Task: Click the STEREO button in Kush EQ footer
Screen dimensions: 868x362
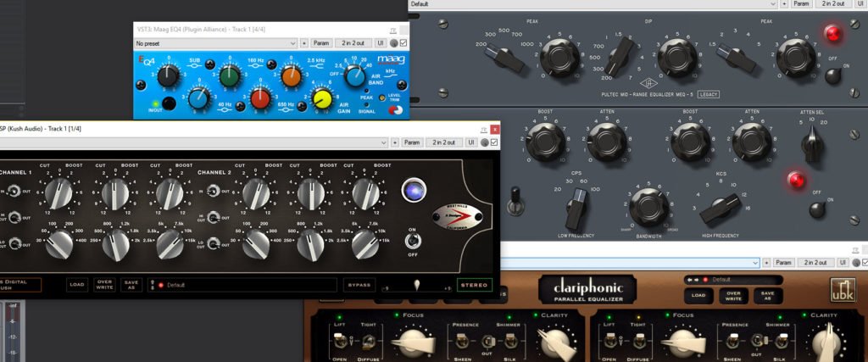Action: (475, 285)
